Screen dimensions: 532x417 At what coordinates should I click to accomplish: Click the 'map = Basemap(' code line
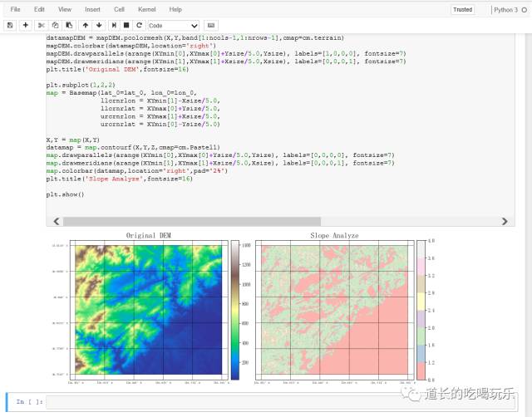(121, 93)
